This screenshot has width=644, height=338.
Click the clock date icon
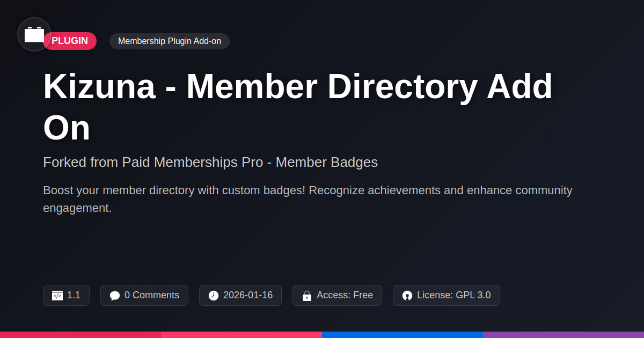point(214,296)
